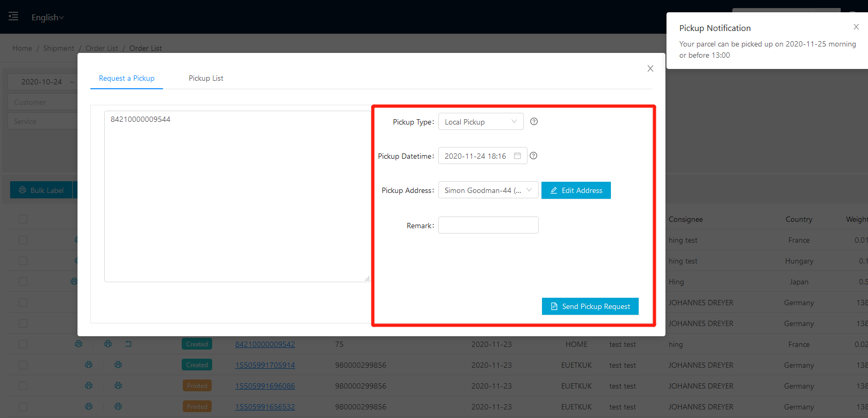Switch to the Pickup List tab
868x418 pixels.
click(x=206, y=78)
